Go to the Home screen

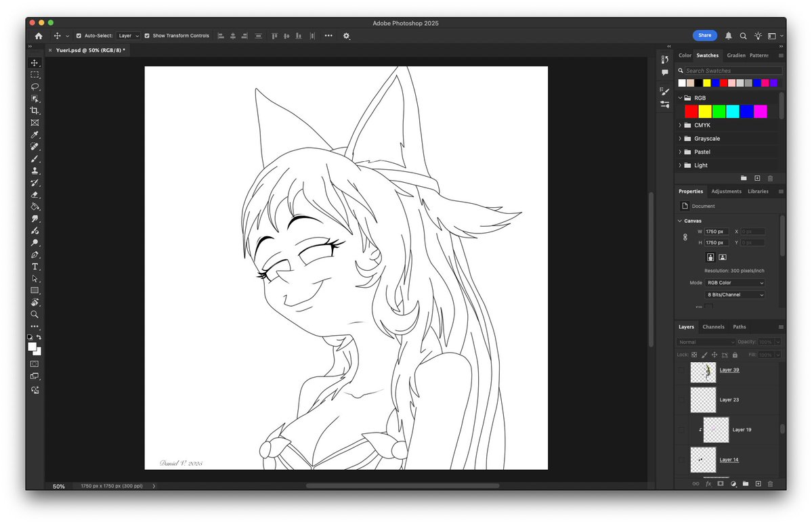point(39,36)
